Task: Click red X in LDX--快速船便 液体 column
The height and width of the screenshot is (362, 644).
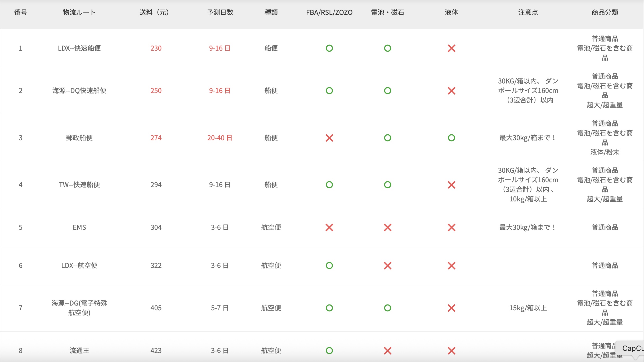Action: (x=451, y=48)
